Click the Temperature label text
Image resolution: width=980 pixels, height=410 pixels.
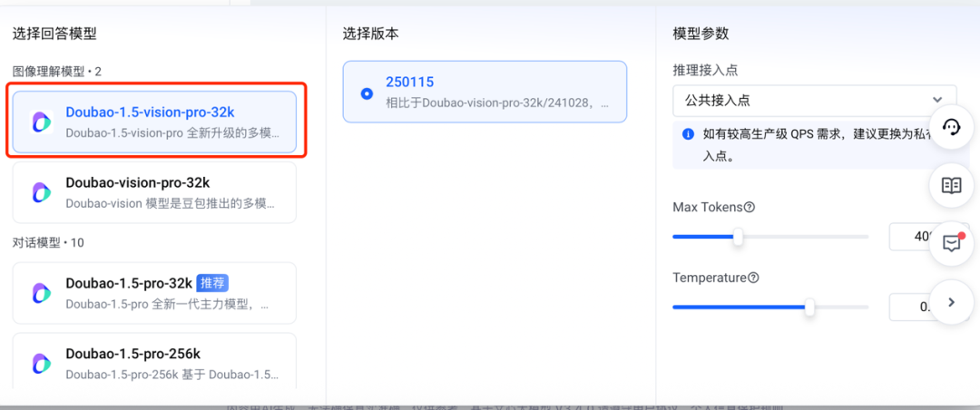[x=710, y=278]
